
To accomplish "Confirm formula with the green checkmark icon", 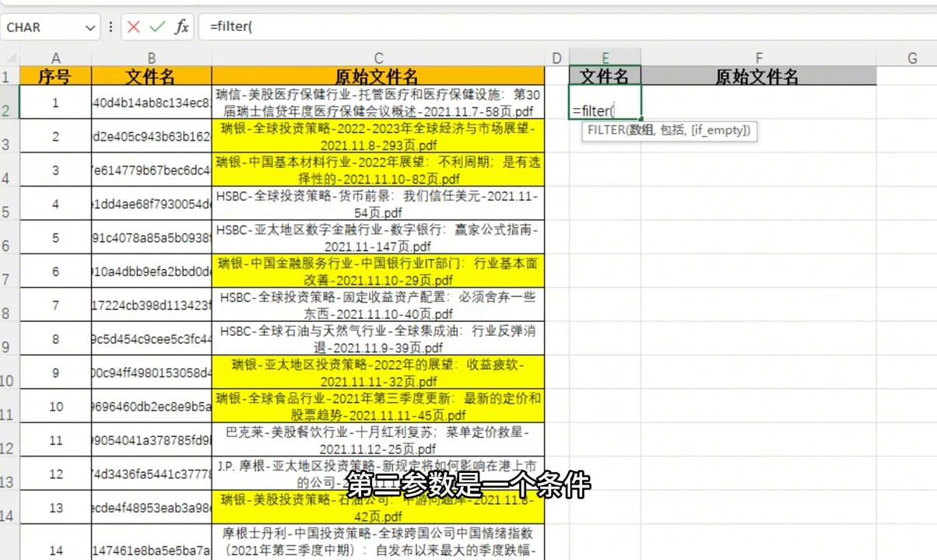I will [x=157, y=27].
